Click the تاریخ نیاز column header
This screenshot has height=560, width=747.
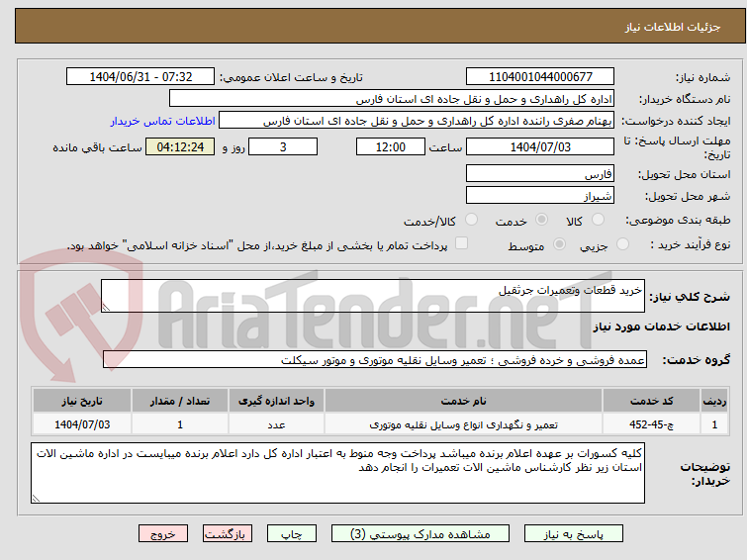click(82, 401)
